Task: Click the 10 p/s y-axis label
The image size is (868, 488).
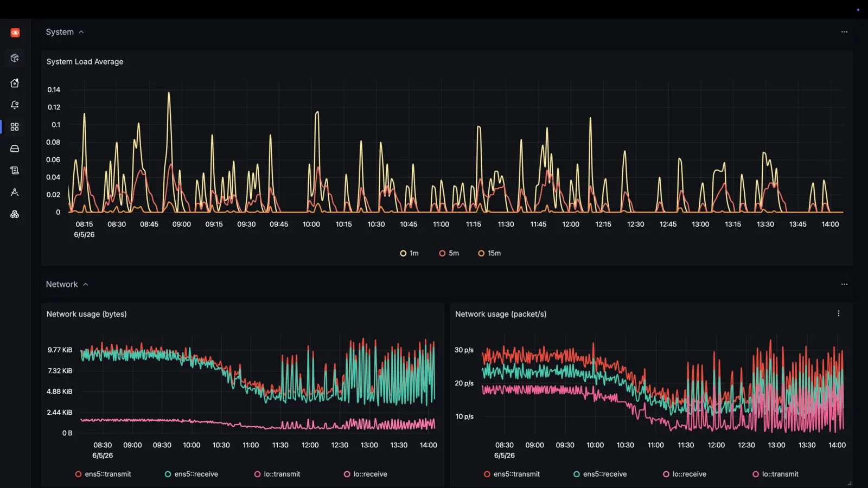Action: 464,416
